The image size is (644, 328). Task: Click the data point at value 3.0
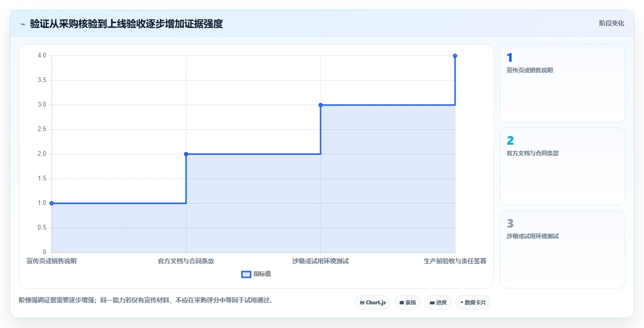(321, 105)
